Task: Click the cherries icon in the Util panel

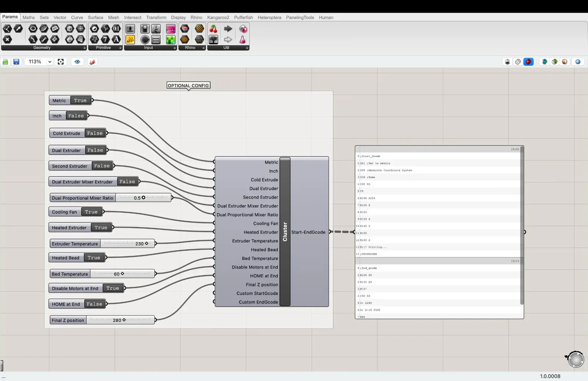Action: 213,29
